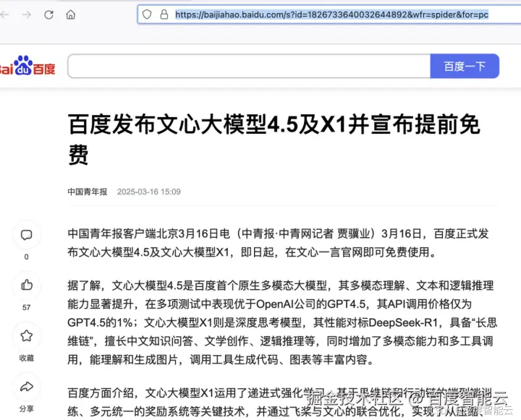The image size is (521, 420).
Task: Open the 中国青年报 author link
Action: [x=88, y=192]
